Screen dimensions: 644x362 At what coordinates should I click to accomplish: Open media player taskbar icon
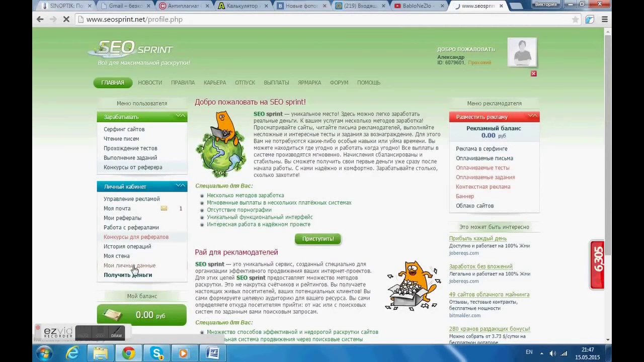(x=184, y=353)
